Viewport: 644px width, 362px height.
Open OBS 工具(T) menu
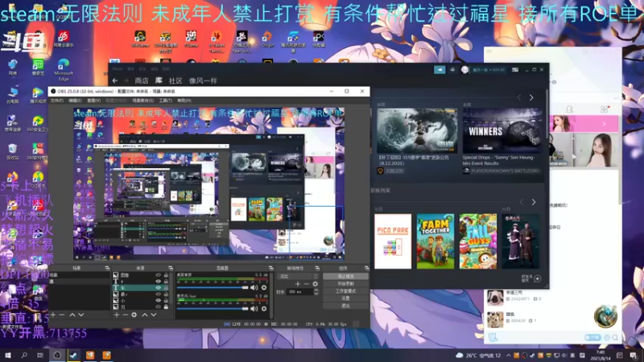(x=165, y=101)
